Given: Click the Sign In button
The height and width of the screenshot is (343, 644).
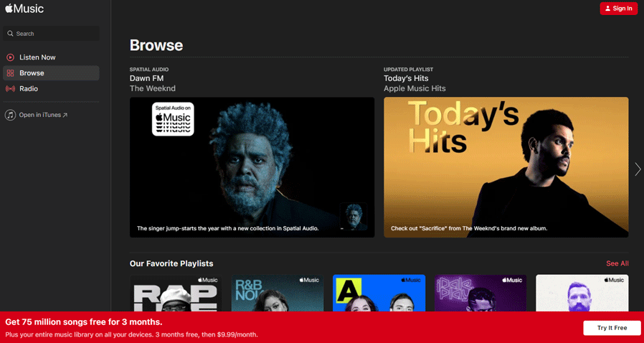Looking at the screenshot, I should click(618, 9).
